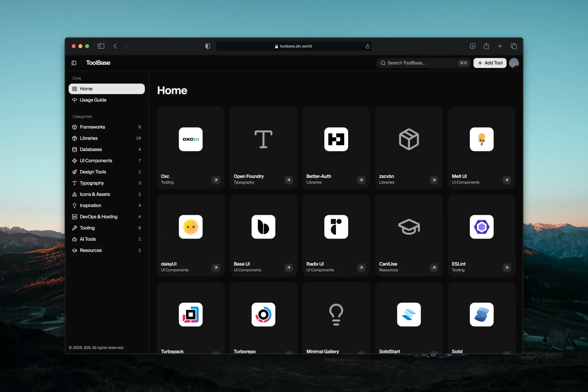Open Better-Auth external link arrow
This screenshot has height=392, width=588.
[361, 180]
